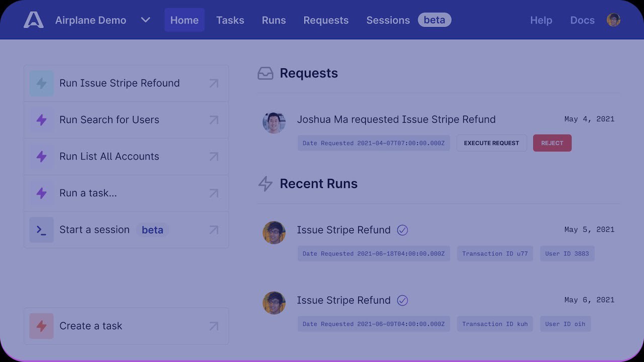
Task: Execute the Issue Stripe Refund request
Action: click(x=492, y=143)
